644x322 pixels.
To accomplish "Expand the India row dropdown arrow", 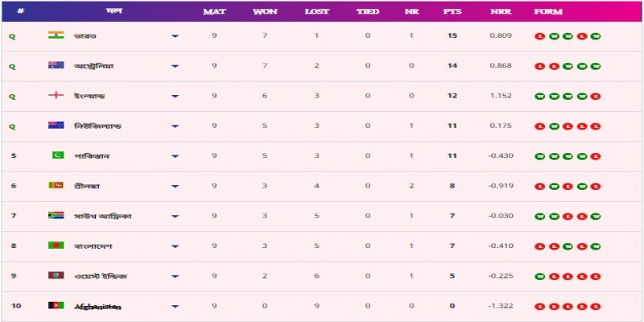I will [x=175, y=36].
